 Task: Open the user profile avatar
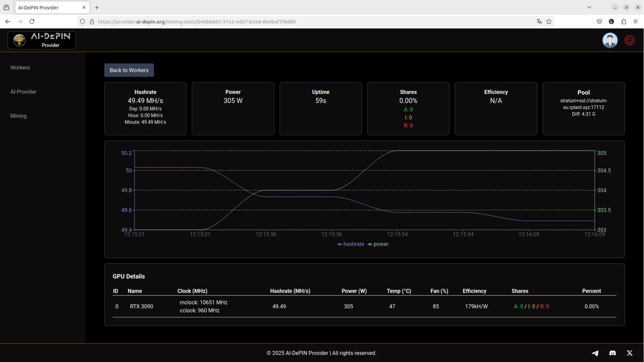click(x=610, y=40)
